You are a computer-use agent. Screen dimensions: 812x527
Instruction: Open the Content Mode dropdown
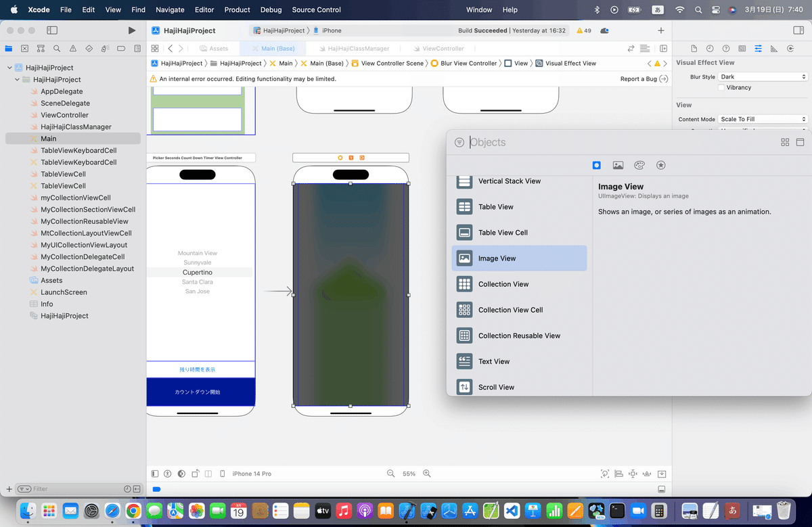tap(763, 119)
